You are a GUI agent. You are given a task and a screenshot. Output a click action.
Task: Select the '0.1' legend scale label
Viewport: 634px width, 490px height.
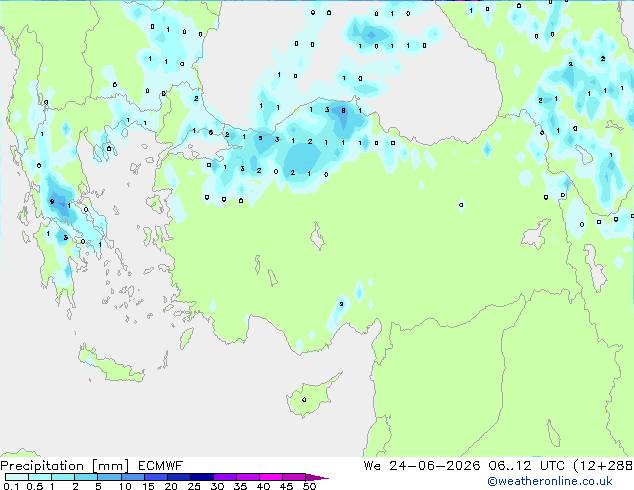click(x=11, y=486)
